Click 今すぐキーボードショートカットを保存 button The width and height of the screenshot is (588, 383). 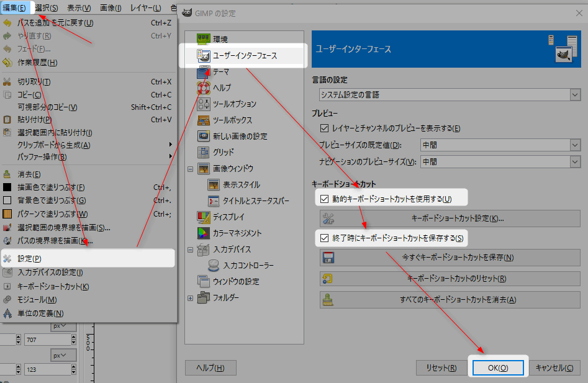[x=450, y=258]
